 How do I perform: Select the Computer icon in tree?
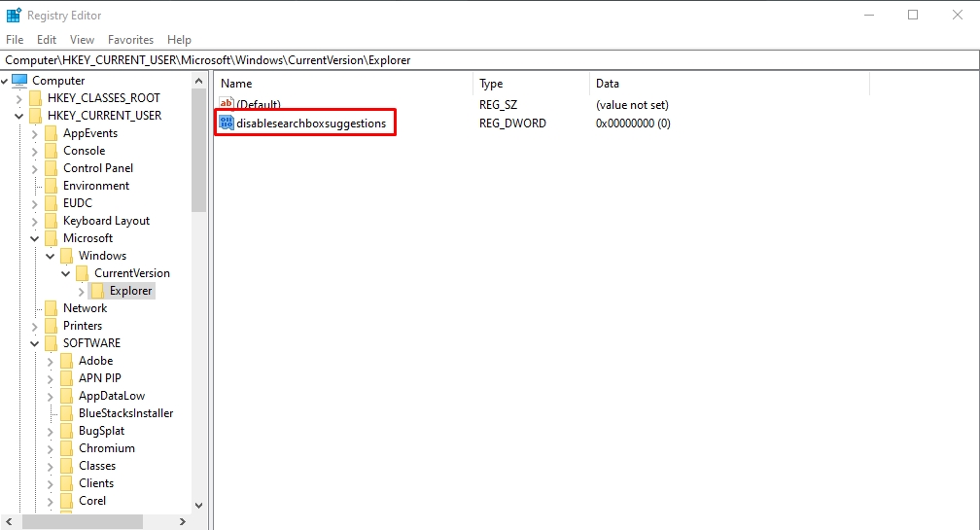tap(20, 81)
